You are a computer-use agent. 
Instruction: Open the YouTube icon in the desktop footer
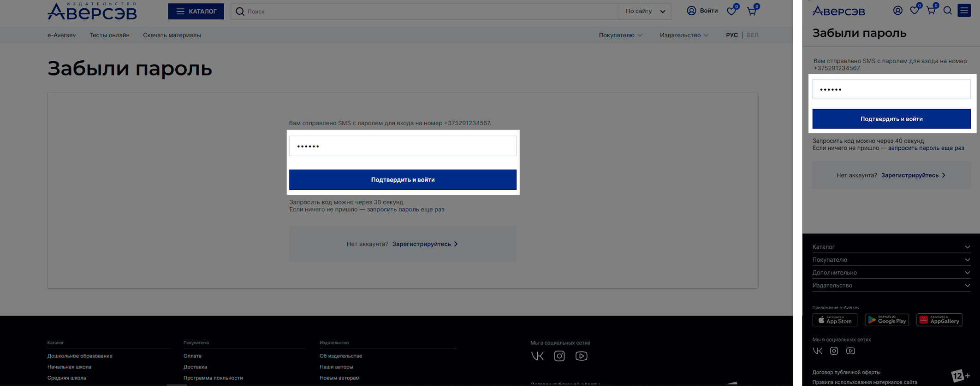tap(581, 356)
